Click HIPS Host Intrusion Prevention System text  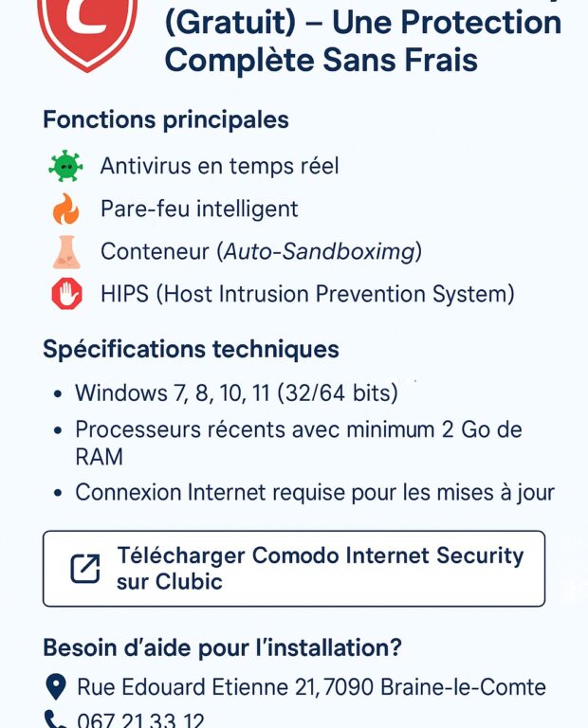click(x=307, y=294)
